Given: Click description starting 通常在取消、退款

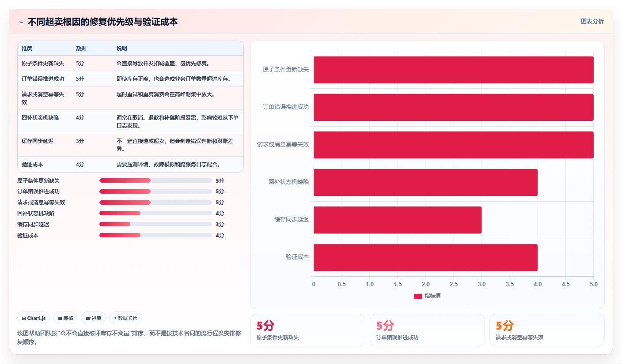Looking at the screenshot, I should pos(178,121).
